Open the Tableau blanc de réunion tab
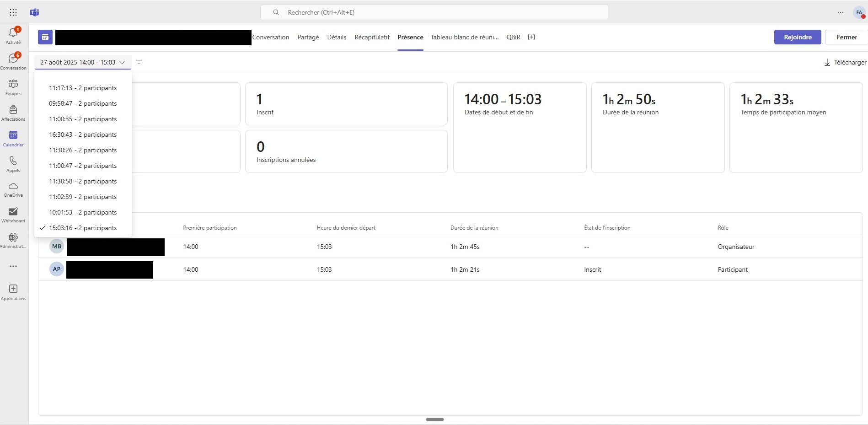Image resolution: width=868 pixels, height=425 pixels. (x=465, y=37)
